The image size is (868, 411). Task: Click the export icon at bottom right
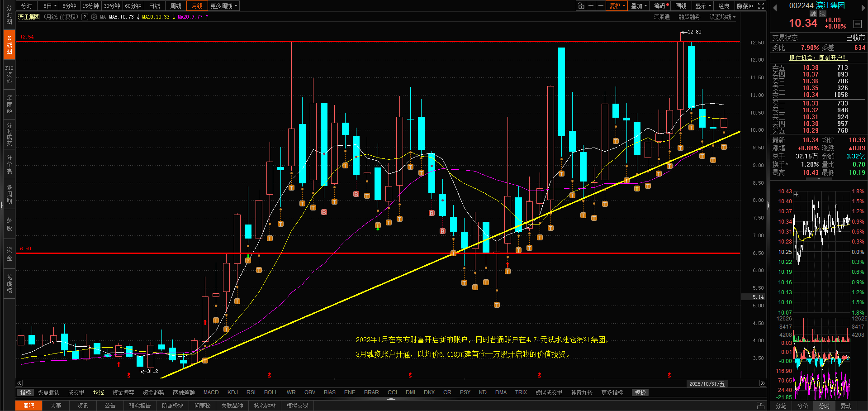pyautogui.click(x=761, y=406)
